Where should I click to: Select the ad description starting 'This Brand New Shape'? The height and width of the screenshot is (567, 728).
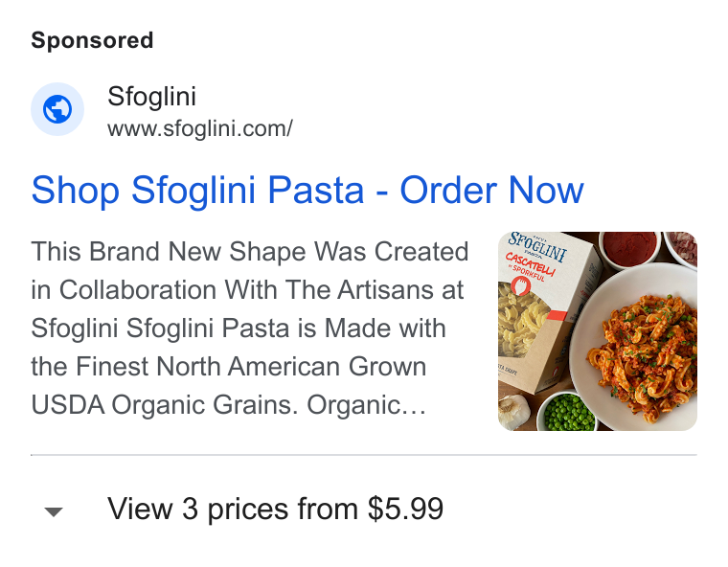[x=250, y=328]
